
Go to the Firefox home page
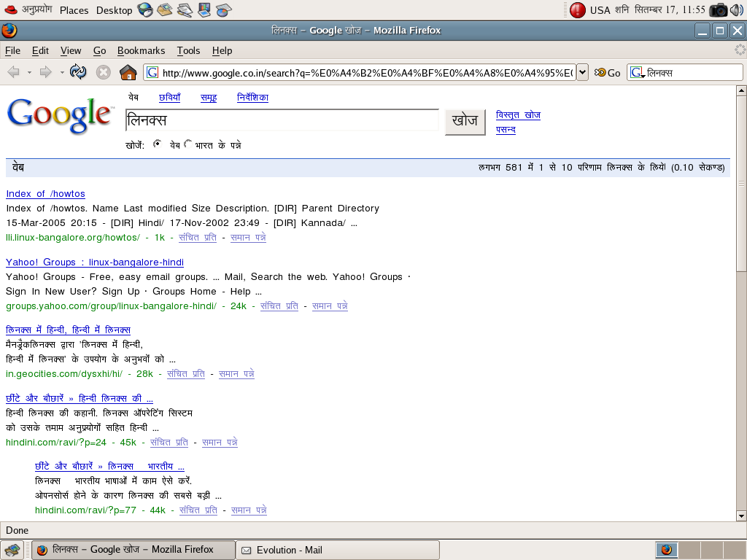pyautogui.click(x=128, y=72)
